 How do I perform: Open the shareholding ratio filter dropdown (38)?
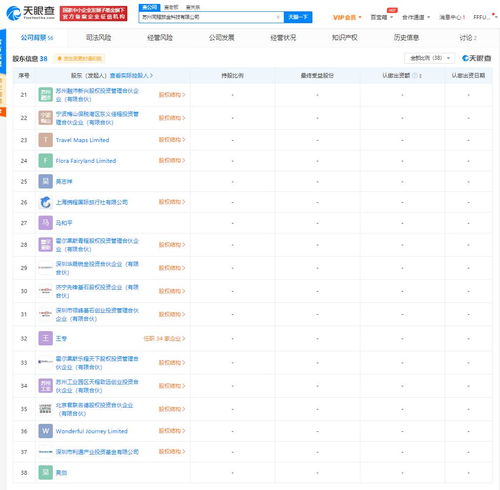[x=429, y=58]
